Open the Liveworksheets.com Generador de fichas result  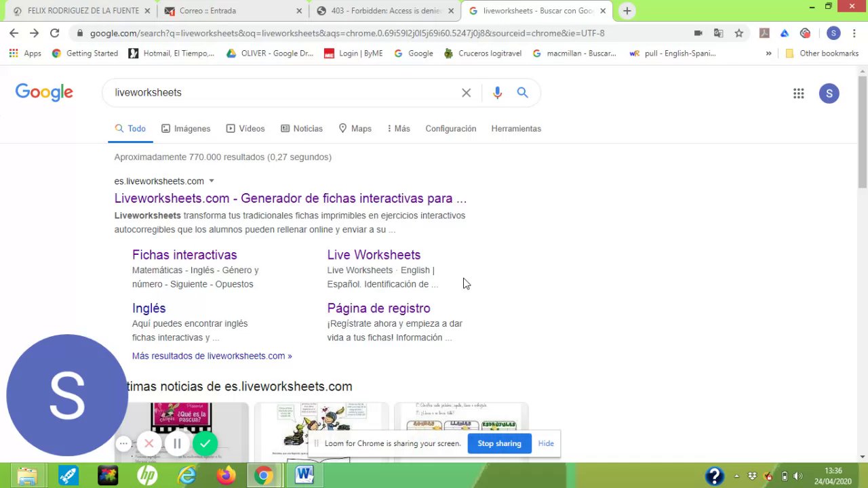[290, 199]
